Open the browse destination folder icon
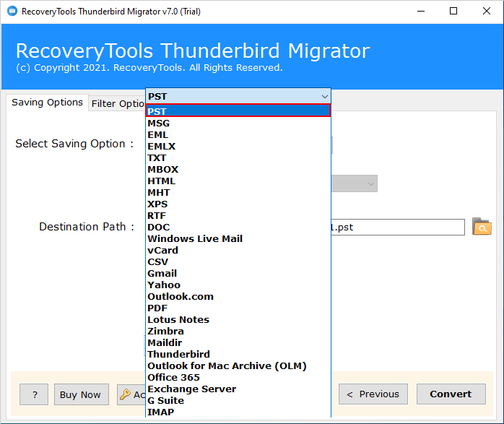 click(482, 227)
